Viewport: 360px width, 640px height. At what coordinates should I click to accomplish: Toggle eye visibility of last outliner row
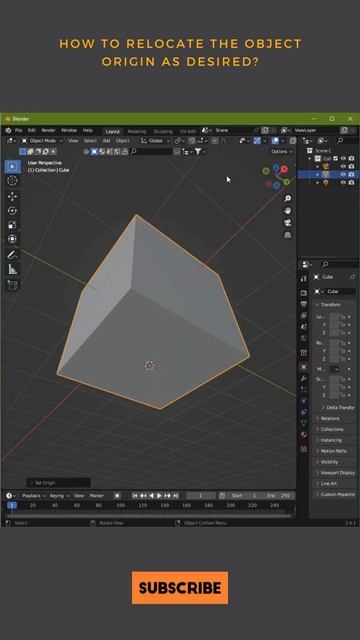(x=343, y=182)
